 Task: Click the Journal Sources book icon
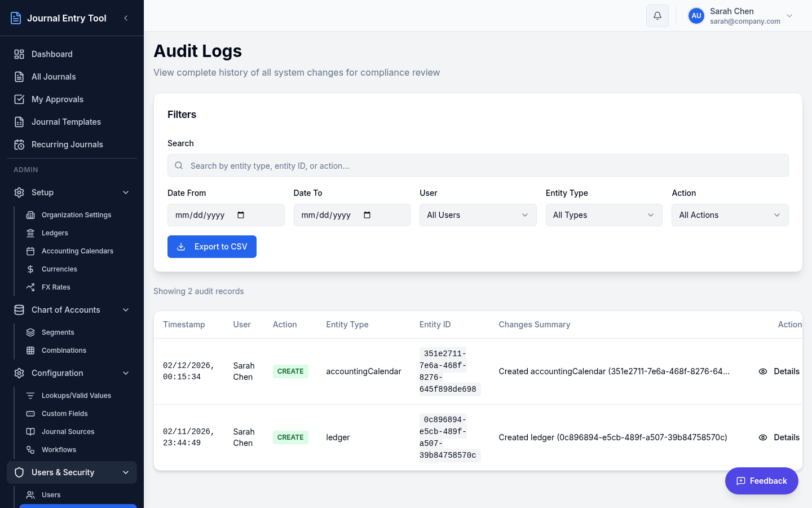point(30,432)
